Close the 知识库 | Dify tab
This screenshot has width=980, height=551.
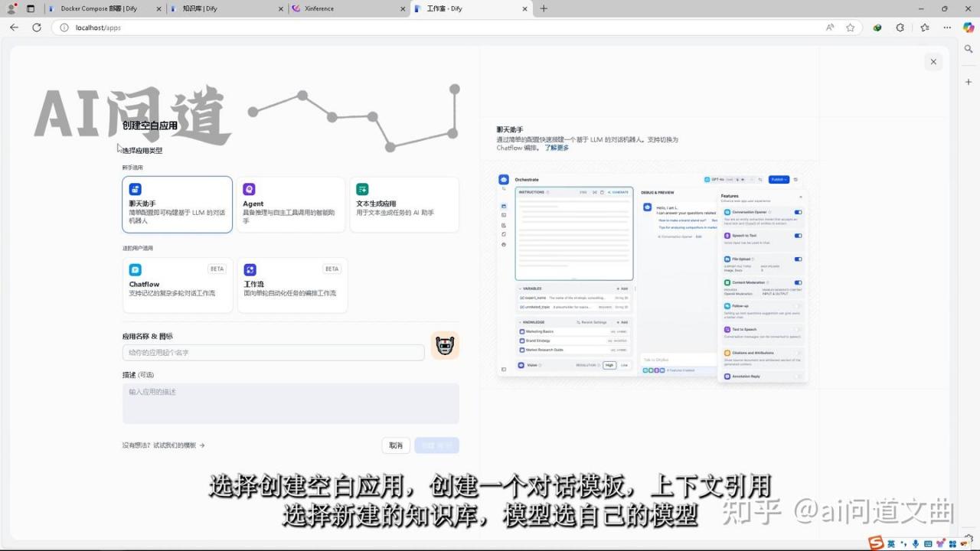280,8
